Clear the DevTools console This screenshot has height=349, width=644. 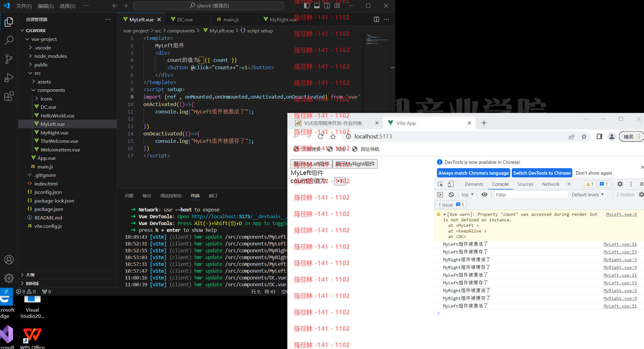click(451, 195)
